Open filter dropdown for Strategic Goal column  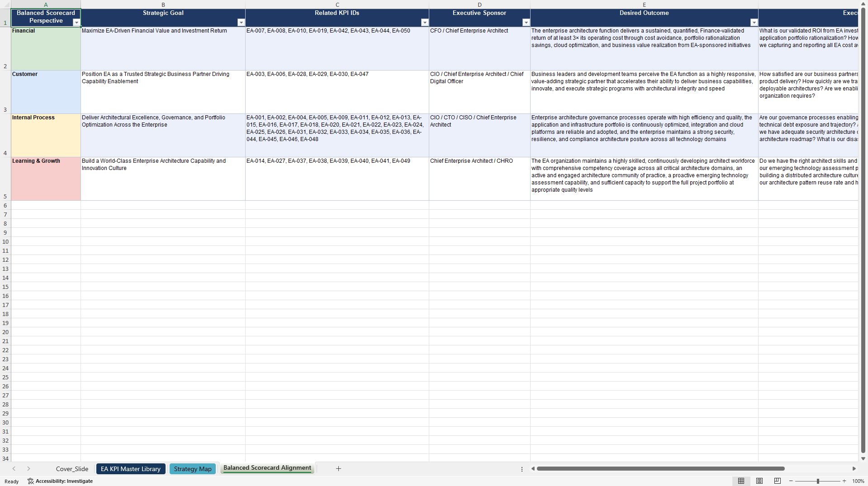tap(241, 23)
